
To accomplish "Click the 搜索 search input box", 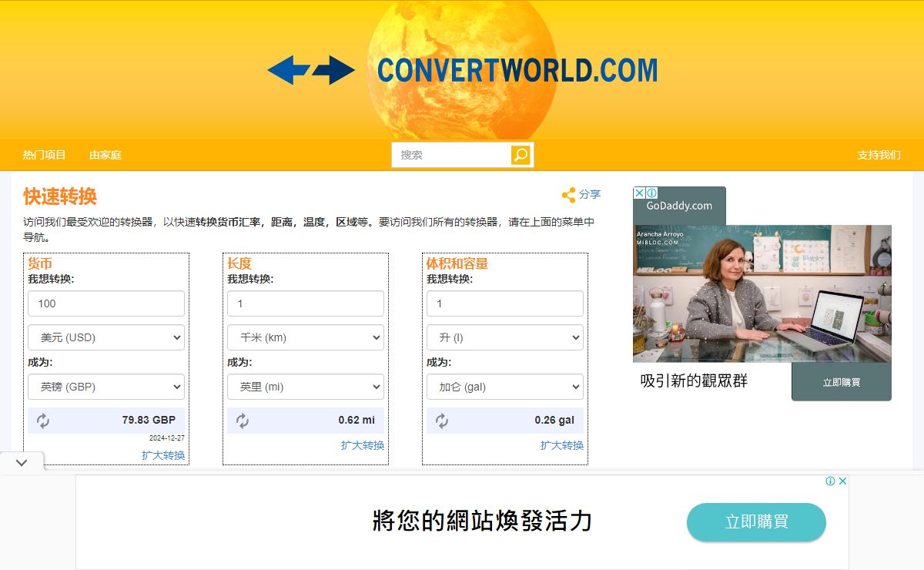I will coord(451,155).
